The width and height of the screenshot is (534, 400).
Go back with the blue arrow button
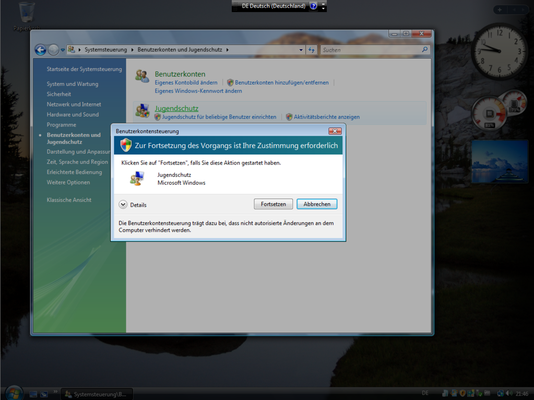click(x=41, y=50)
